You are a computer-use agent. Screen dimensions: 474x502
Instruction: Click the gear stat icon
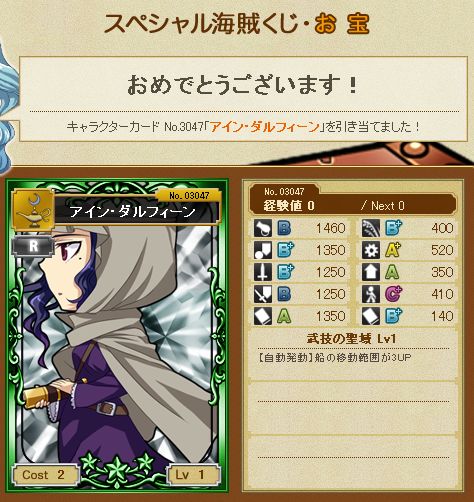click(x=371, y=250)
